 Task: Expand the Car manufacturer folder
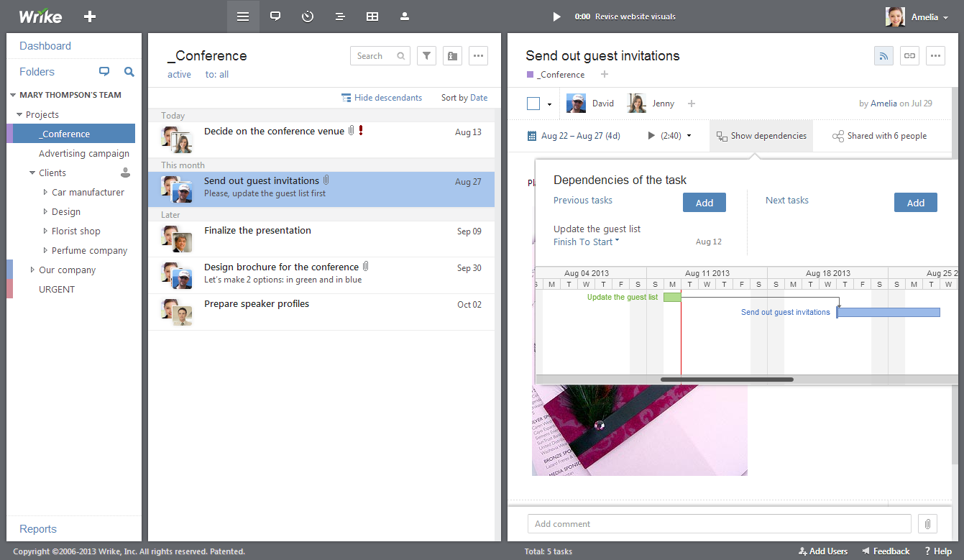(45, 193)
